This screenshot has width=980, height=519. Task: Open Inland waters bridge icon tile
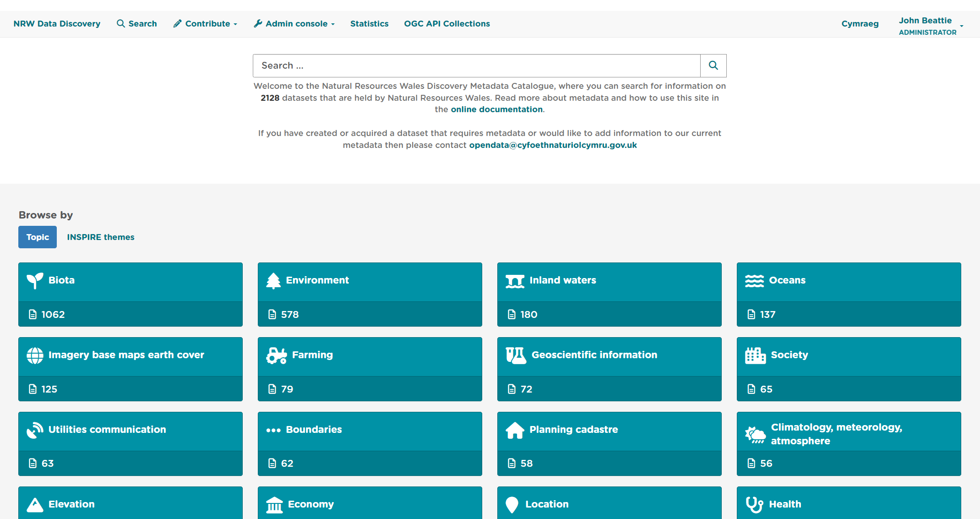(515, 281)
